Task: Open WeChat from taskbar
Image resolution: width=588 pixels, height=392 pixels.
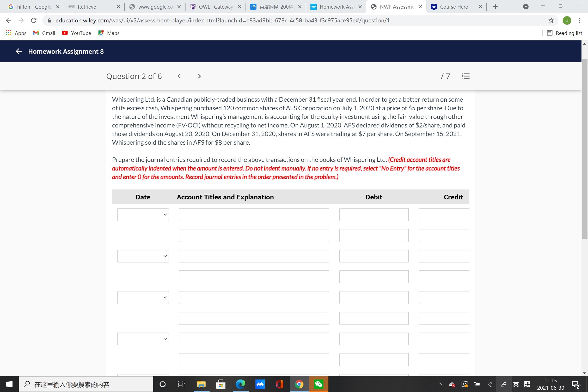Action: point(318,384)
